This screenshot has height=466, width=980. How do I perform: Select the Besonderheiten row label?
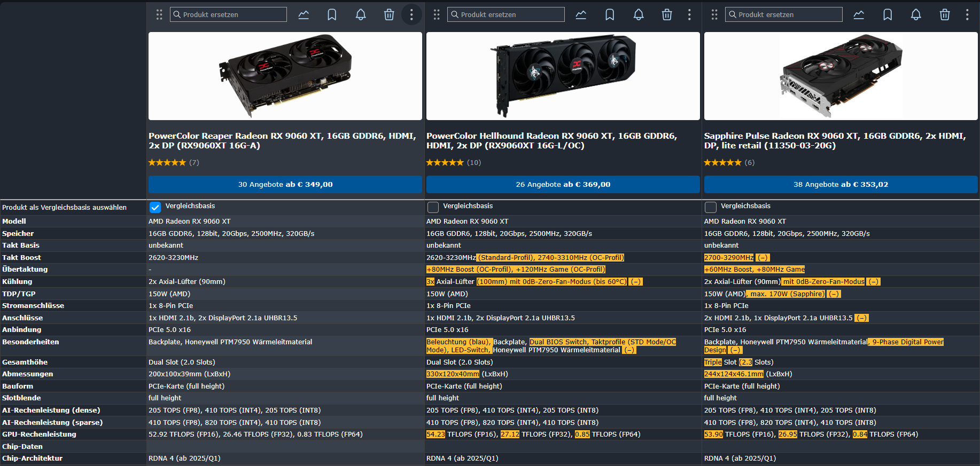pos(30,342)
